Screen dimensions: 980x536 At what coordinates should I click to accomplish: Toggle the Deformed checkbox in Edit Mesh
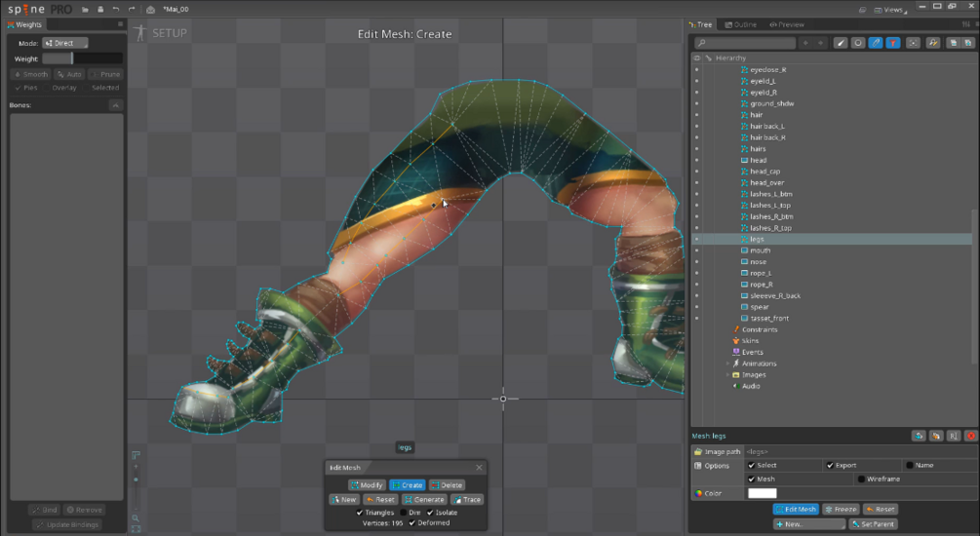[412, 523]
